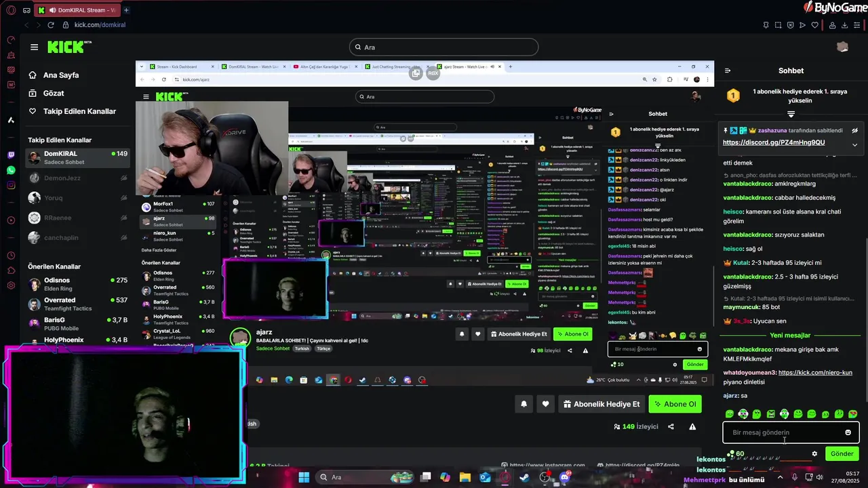
Task: Open the Player panel in the Opera sidebar
Action: [11, 220]
